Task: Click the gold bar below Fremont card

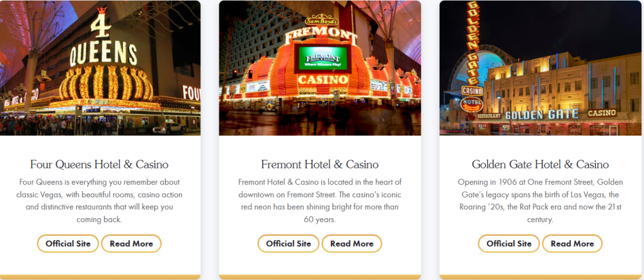Action: point(320,277)
